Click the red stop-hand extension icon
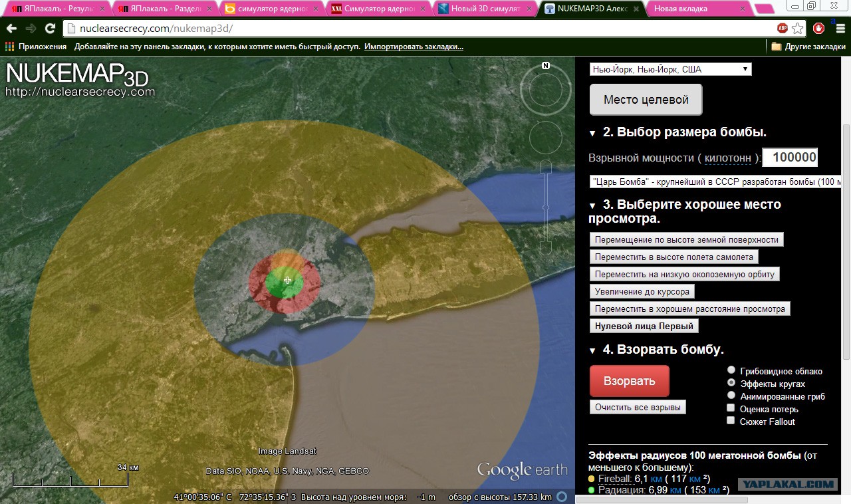 (818, 29)
